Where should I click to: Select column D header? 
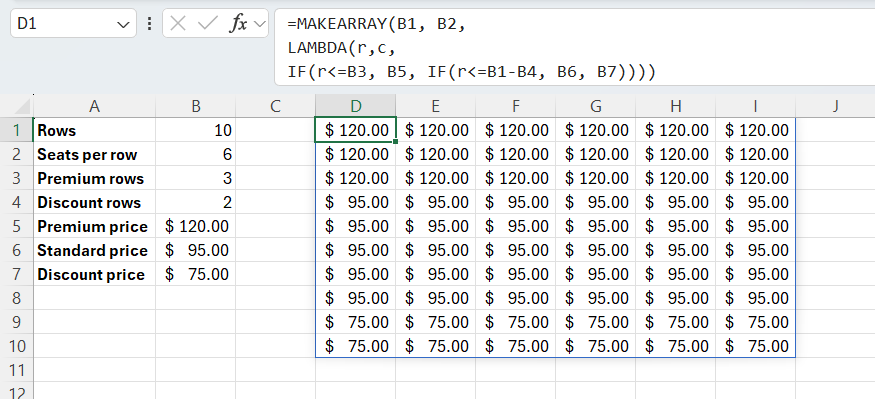(355, 106)
